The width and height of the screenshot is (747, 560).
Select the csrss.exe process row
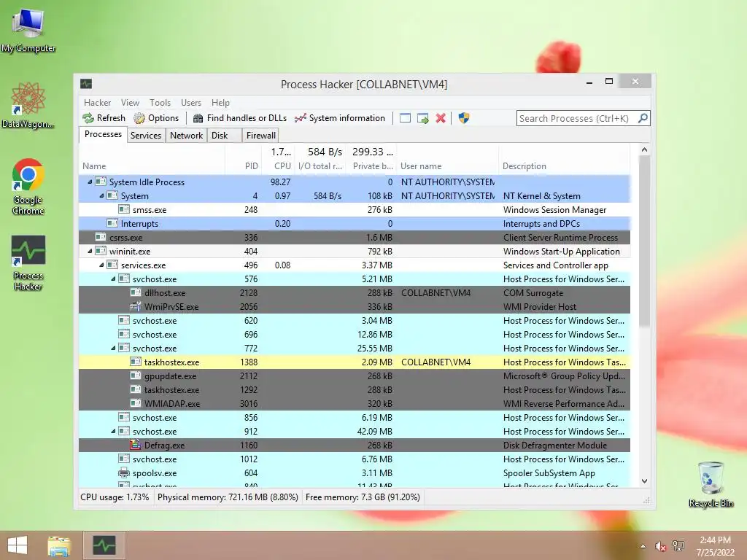coord(355,237)
